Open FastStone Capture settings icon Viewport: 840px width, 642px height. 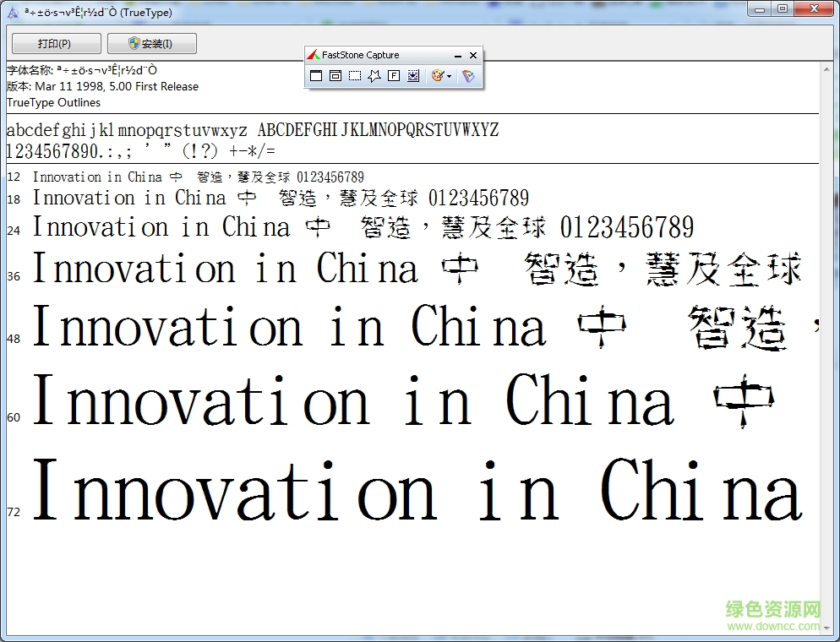[x=468, y=76]
